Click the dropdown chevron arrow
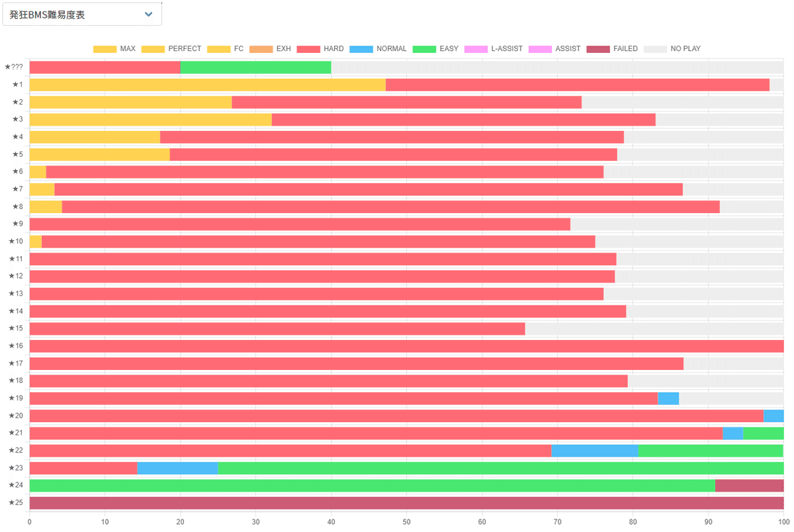 pos(148,14)
